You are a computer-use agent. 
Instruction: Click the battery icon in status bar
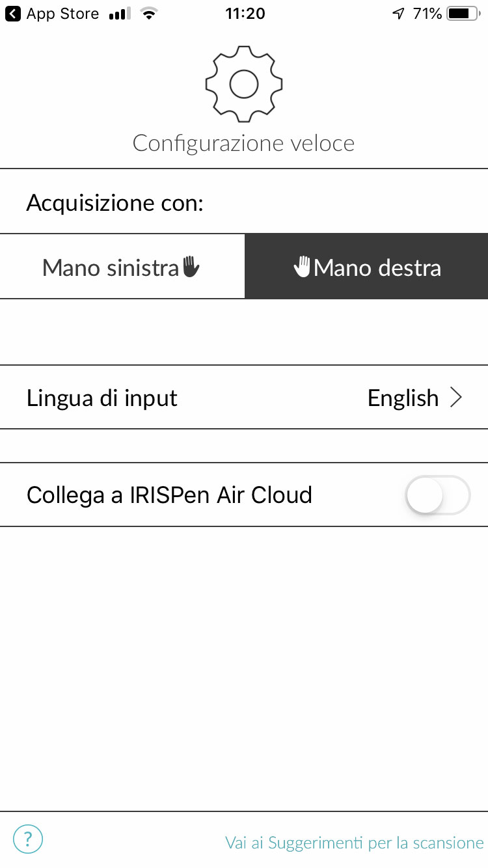tap(463, 14)
